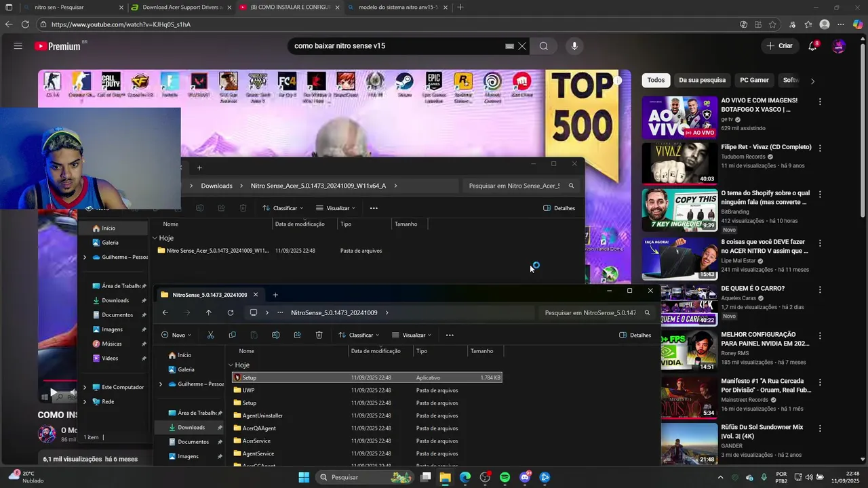Click the magnifier in NitroSense front window search box
Image resolution: width=868 pixels, height=488 pixels.
(647, 312)
